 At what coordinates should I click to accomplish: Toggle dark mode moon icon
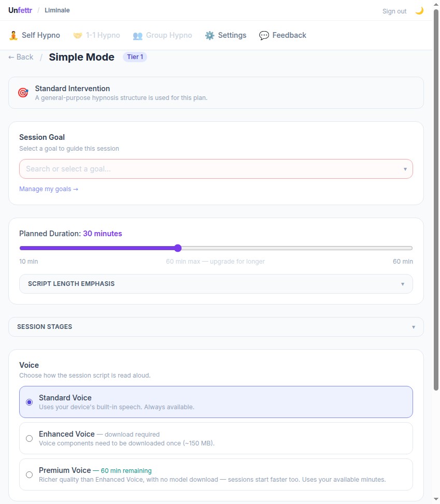[419, 11]
